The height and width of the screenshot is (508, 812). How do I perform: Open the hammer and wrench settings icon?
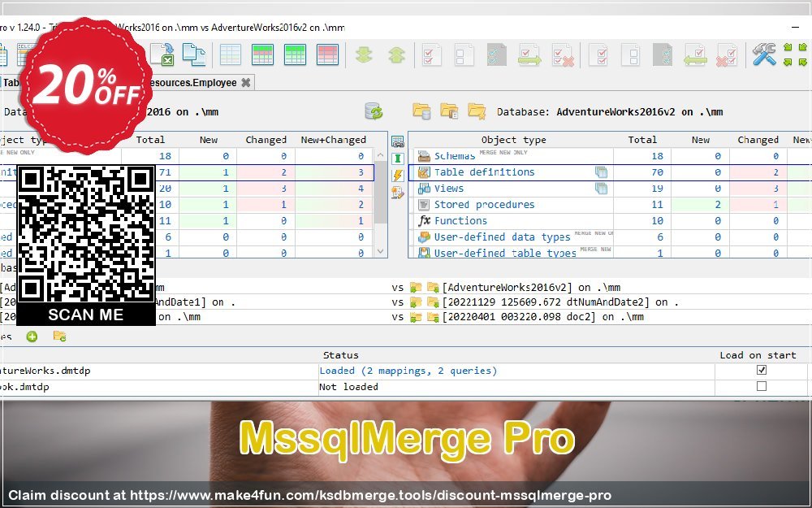pos(764,54)
